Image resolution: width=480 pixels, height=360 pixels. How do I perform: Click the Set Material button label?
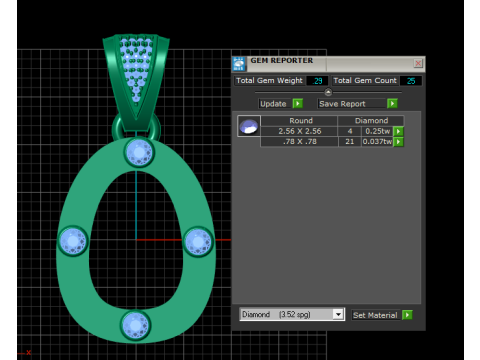tap(376, 315)
